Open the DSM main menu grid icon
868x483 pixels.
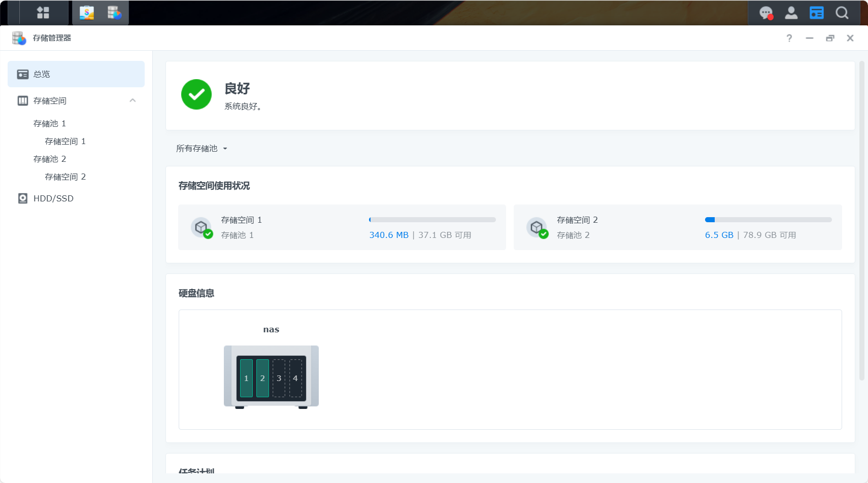point(43,13)
